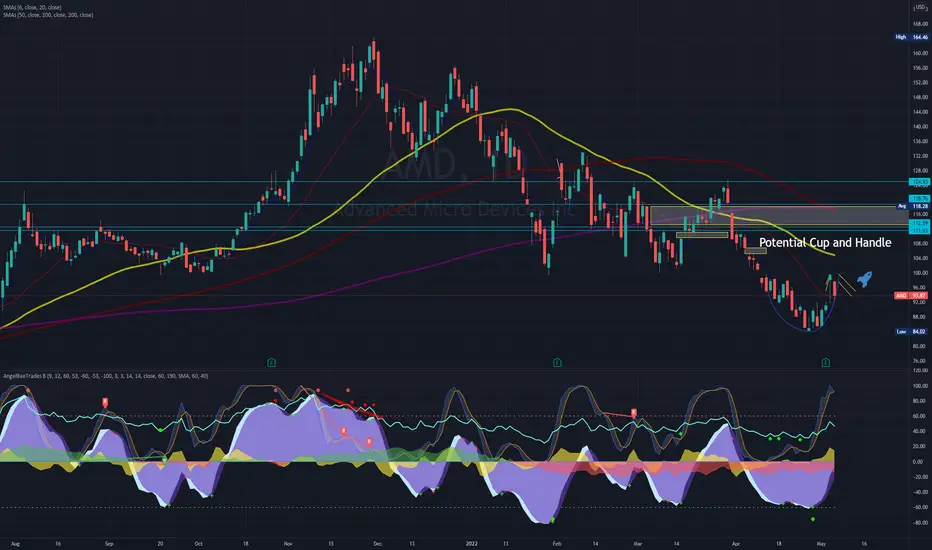932x550 pixels.
Task: Click the 2022 label on time axis
Action: coord(471,543)
